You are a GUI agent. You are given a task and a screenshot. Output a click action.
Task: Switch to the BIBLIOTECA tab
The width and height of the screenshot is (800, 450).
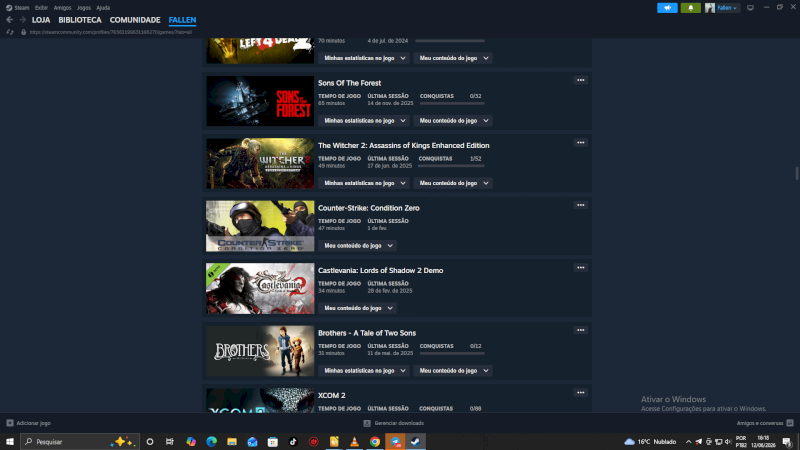(x=80, y=20)
